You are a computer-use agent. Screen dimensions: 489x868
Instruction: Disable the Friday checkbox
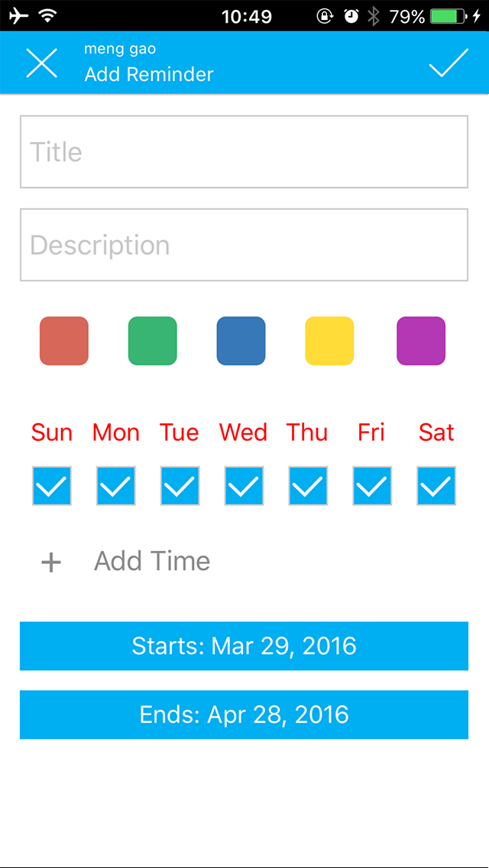pyautogui.click(x=372, y=485)
